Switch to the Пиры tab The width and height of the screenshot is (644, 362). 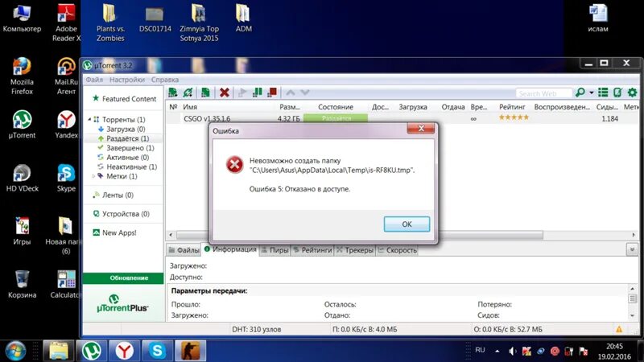(x=275, y=250)
